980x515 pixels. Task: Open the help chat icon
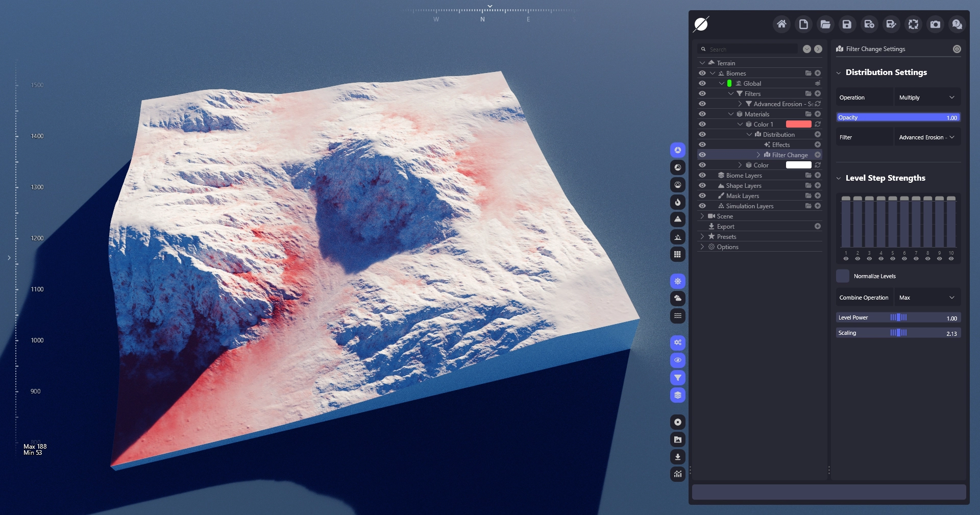click(957, 24)
